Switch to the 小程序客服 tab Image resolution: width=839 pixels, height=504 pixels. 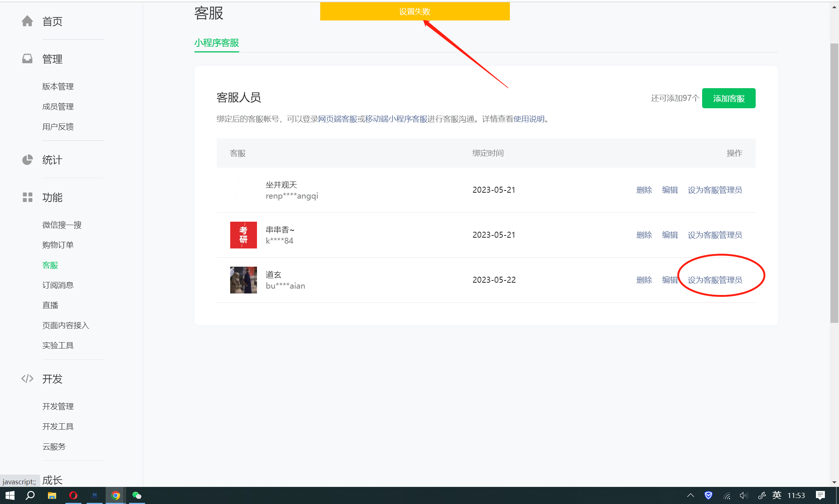(x=216, y=43)
